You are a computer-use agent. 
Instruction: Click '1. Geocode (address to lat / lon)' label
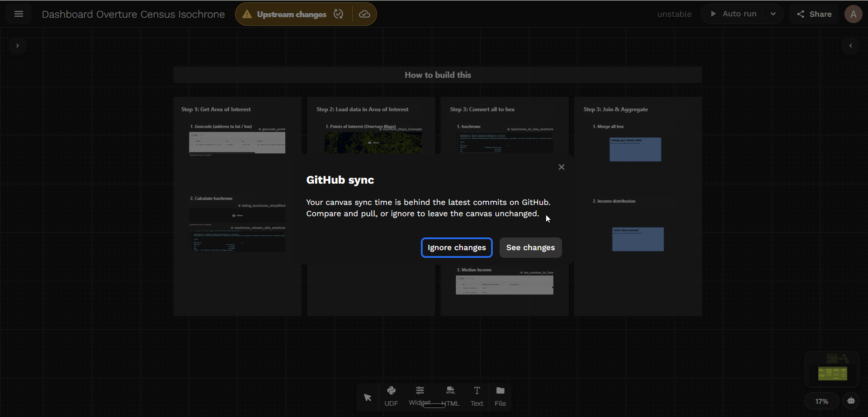221,127
